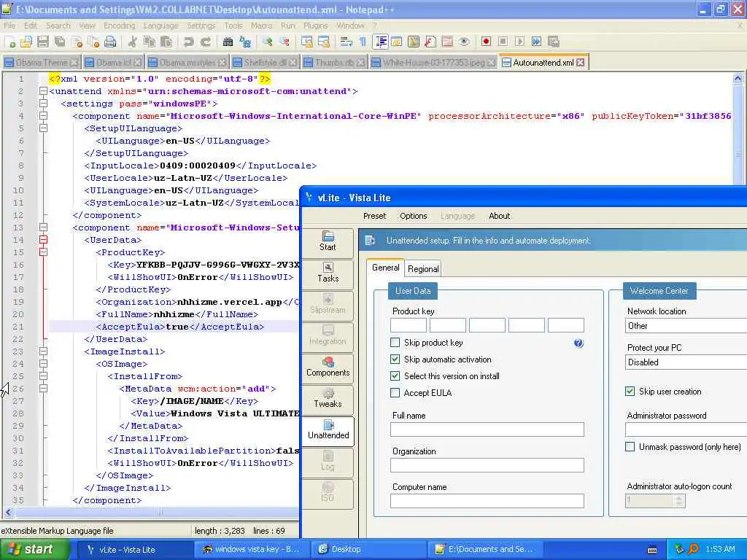Image resolution: width=747 pixels, height=560 pixels.
Task: Save the file using the floppy icon
Action: pyautogui.click(x=43, y=42)
